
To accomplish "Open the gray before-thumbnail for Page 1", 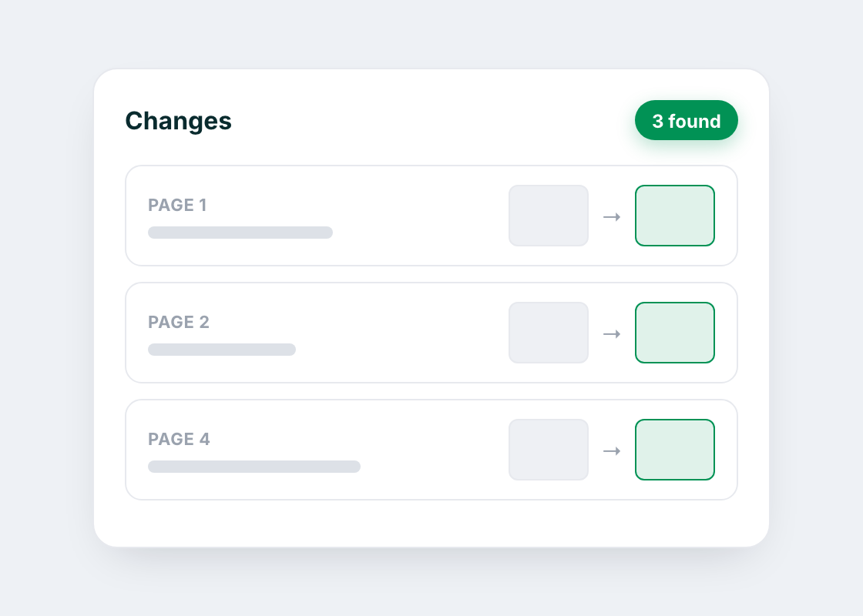I will tap(549, 216).
